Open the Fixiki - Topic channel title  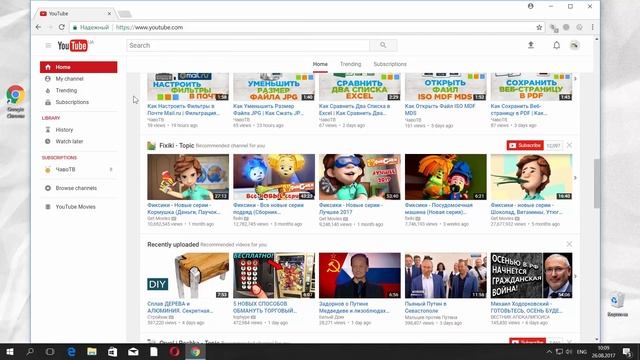176,145
